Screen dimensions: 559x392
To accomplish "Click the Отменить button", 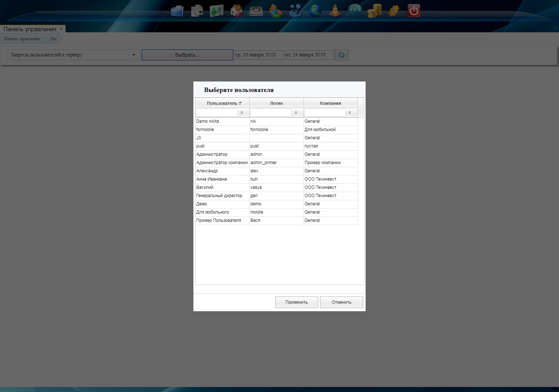I will [x=341, y=302].
